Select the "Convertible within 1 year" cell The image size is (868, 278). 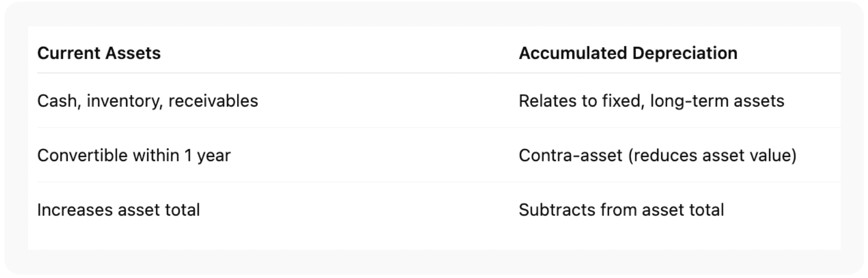click(134, 155)
